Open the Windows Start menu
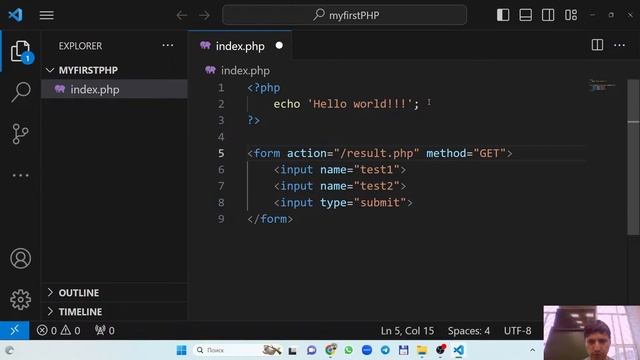Image resolution: width=640 pixels, height=360 pixels. pyautogui.click(x=182, y=350)
